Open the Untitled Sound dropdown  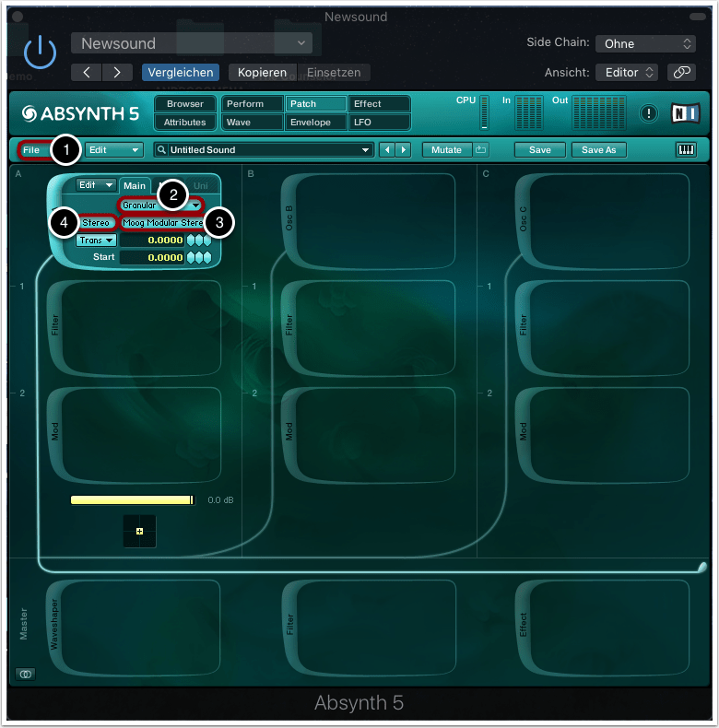(264, 150)
